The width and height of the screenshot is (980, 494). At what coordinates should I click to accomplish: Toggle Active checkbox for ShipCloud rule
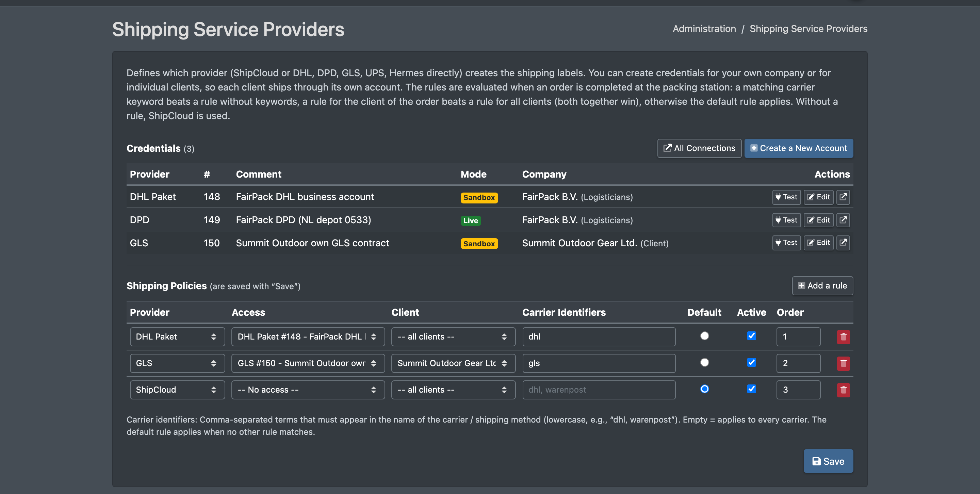[751, 389]
